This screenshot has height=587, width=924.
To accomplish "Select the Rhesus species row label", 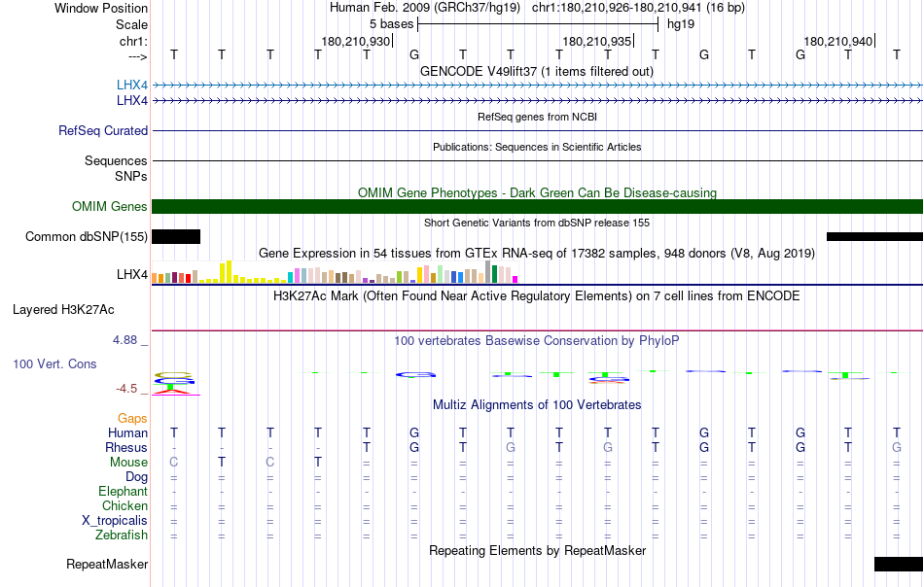I will [126, 447].
